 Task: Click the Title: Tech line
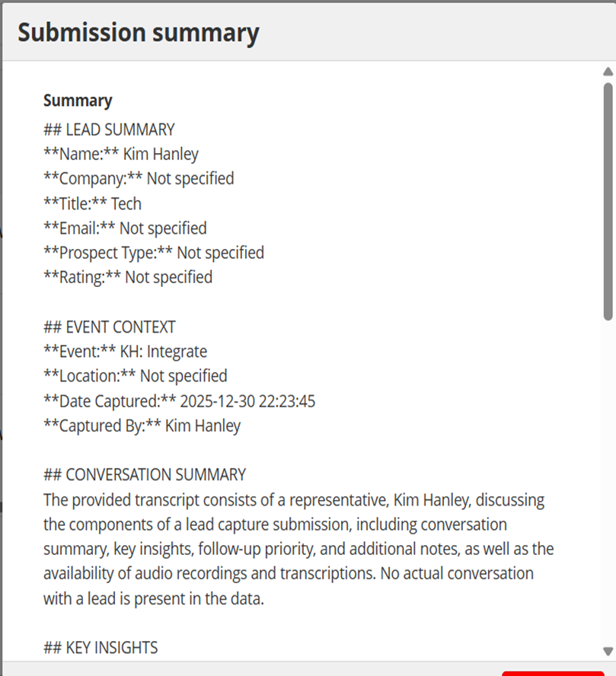[x=92, y=203]
